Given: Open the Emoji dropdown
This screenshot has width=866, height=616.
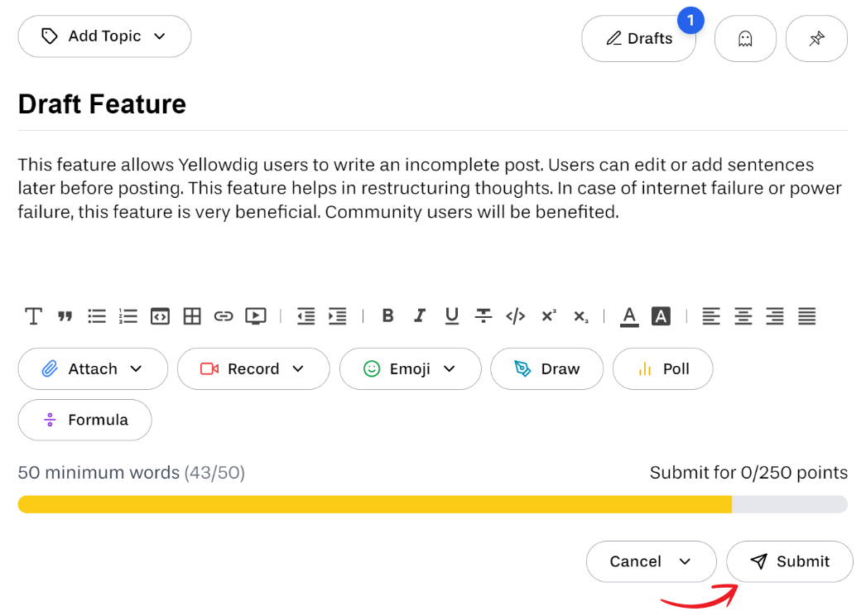Looking at the screenshot, I should pyautogui.click(x=411, y=369).
